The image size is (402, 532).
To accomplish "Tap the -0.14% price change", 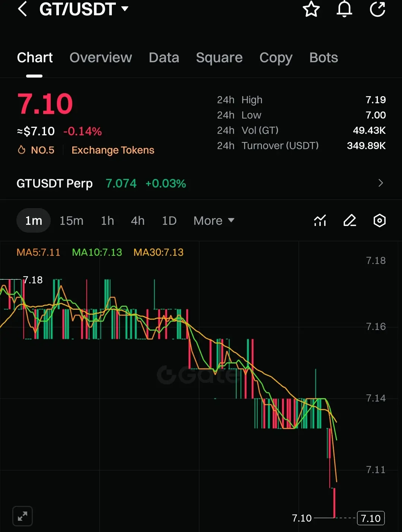I will click(x=82, y=131).
